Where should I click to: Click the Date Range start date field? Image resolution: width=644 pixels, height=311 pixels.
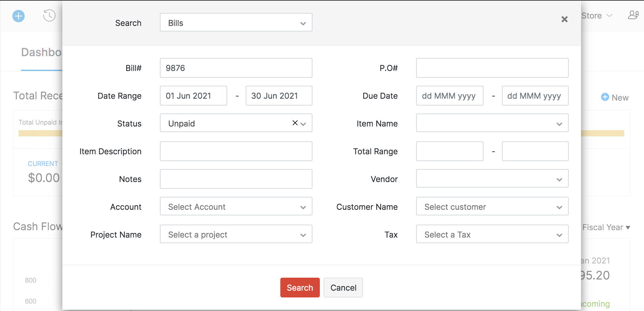pos(193,96)
